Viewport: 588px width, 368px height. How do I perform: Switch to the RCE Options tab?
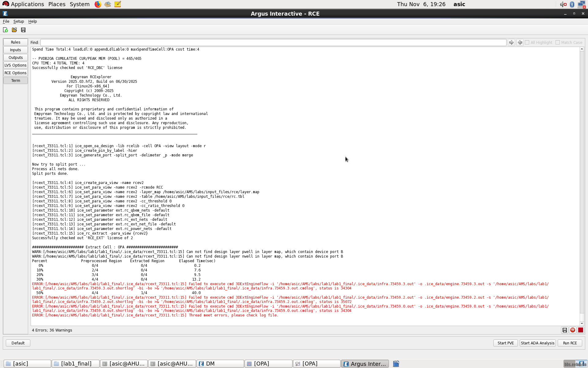(x=16, y=73)
